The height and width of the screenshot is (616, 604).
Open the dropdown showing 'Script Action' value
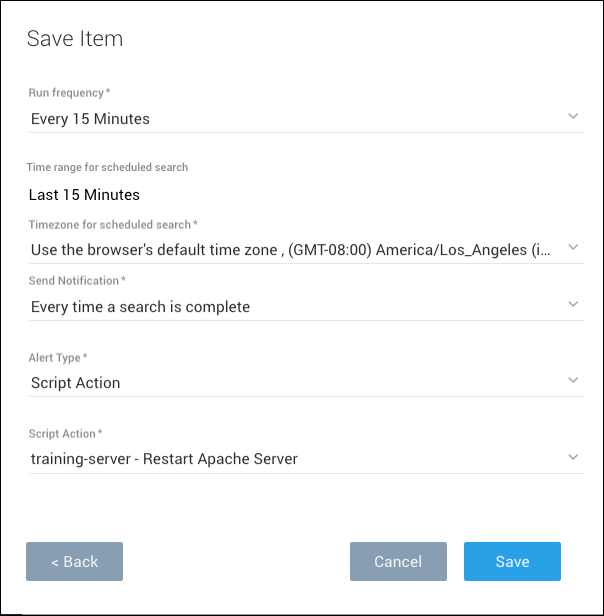tap(290, 383)
